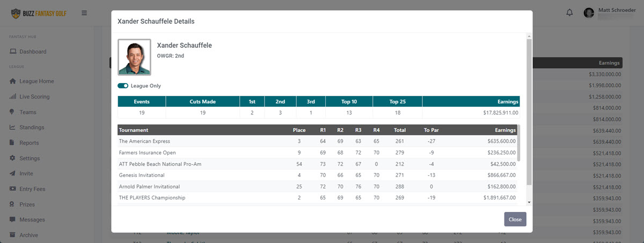
Task: Open the Archive menu item
Action: [x=28, y=235]
